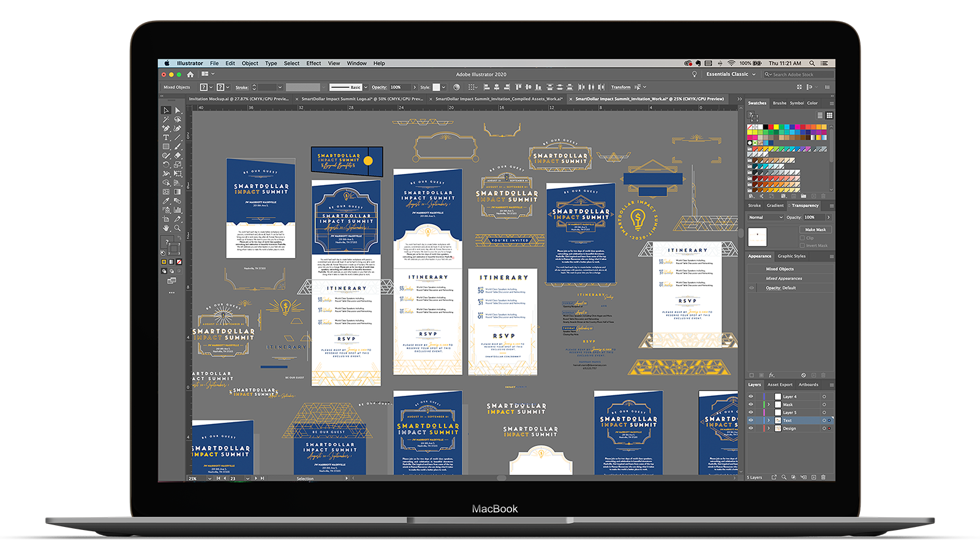Open the Style graphic style dropdown
This screenshot has width=980, height=560.
click(443, 87)
